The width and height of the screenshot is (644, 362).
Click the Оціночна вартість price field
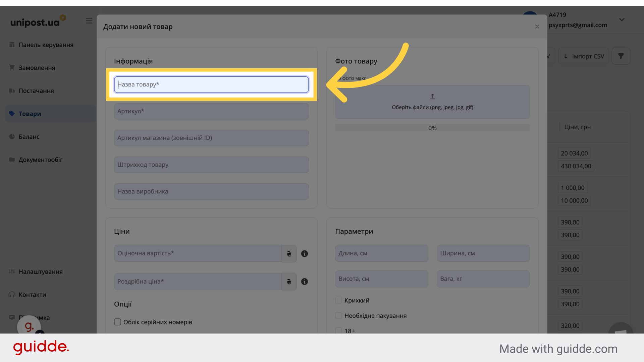(x=198, y=253)
